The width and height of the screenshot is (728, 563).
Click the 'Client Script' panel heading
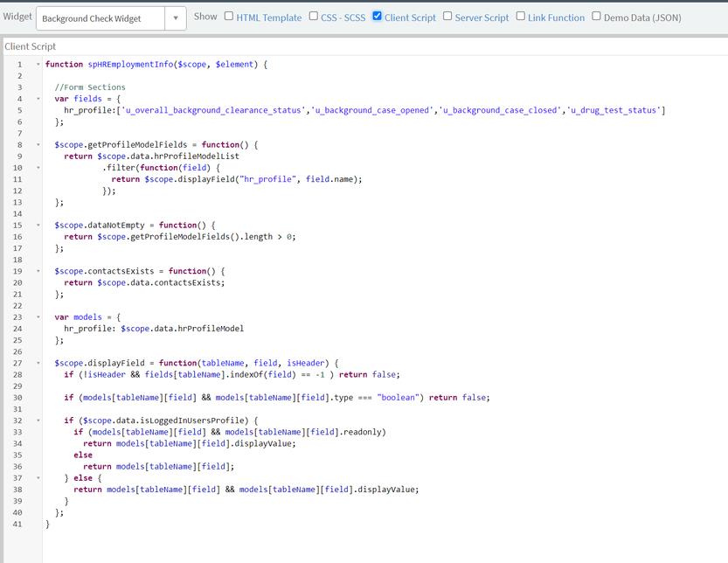point(31,46)
